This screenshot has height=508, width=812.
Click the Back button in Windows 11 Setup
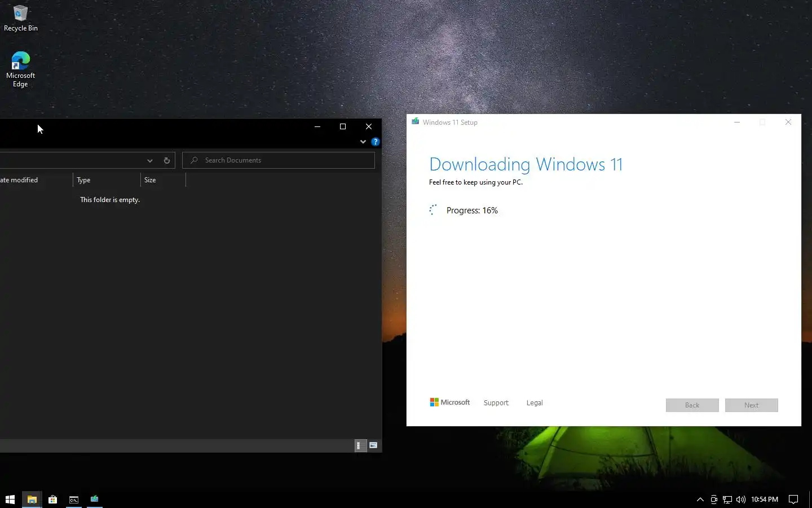pyautogui.click(x=692, y=405)
